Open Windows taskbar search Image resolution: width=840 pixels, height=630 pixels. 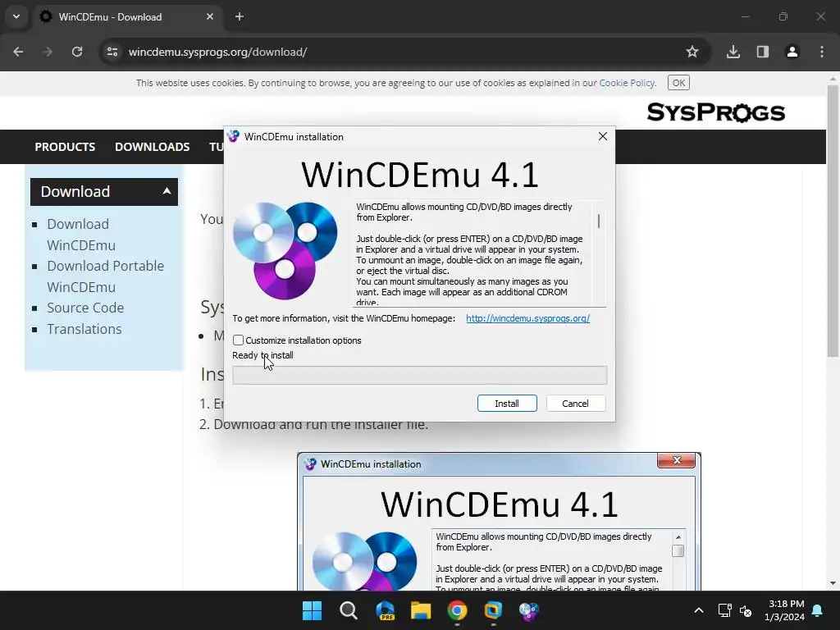pos(348,610)
